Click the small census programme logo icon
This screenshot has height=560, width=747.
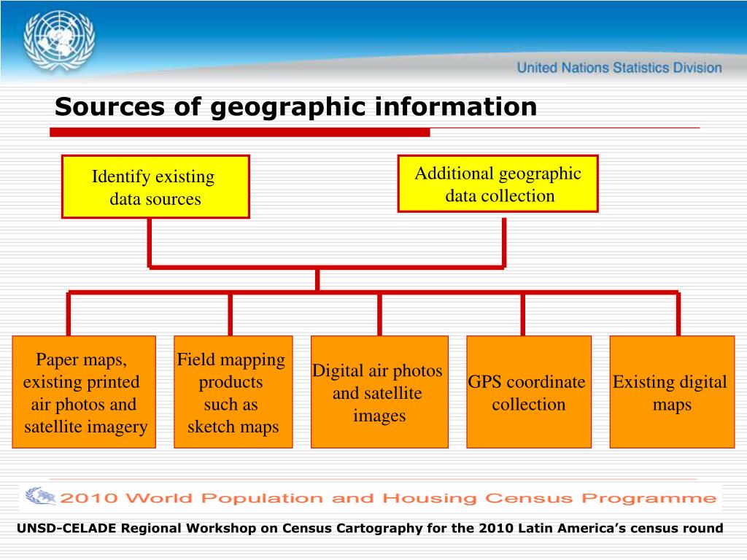pos(40,497)
